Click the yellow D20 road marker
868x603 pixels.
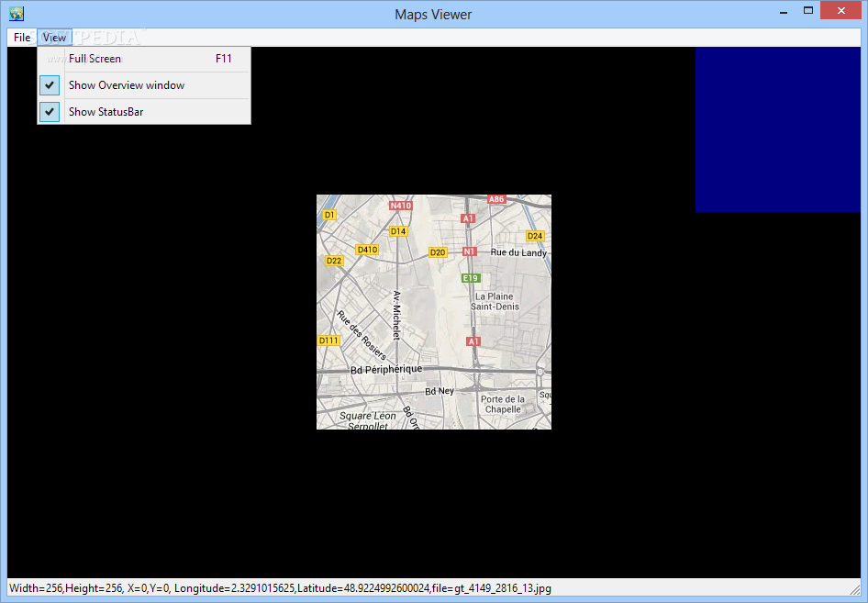click(x=438, y=252)
